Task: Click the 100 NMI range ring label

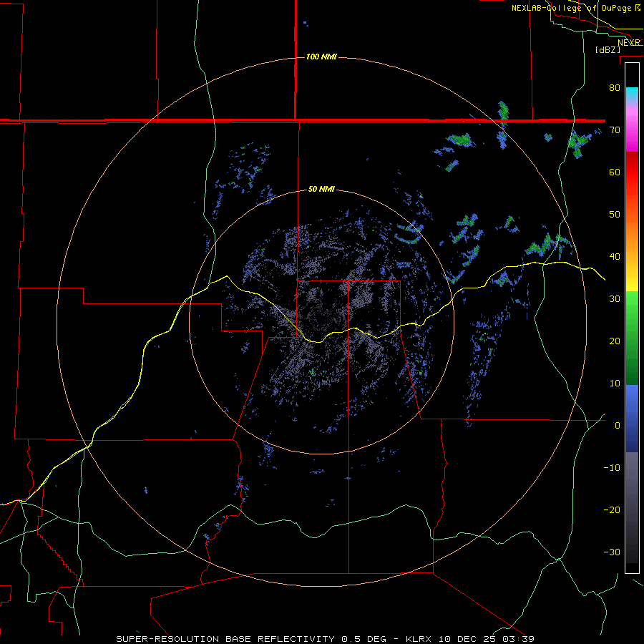Action: point(321,57)
